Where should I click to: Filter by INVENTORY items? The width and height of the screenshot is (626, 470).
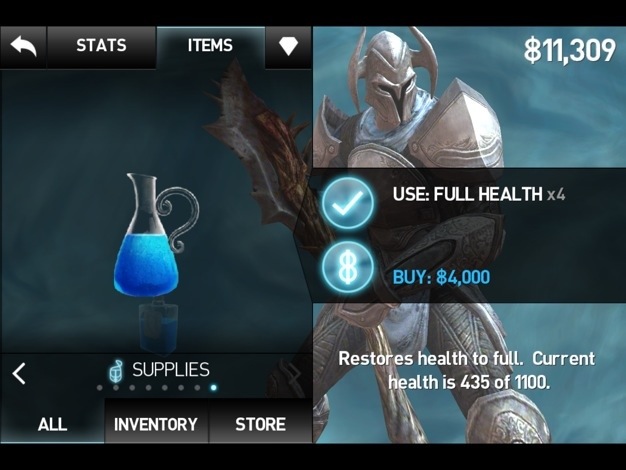coord(156,424)
